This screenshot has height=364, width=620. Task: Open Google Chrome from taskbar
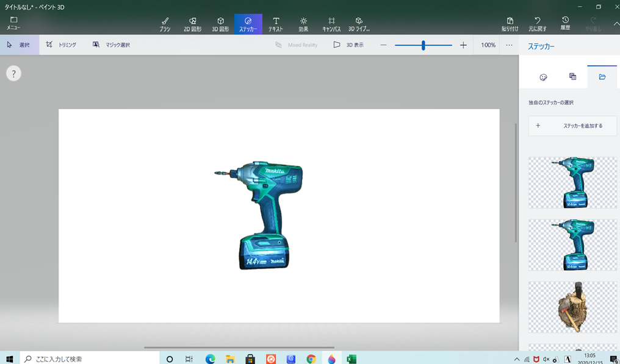[311, 359]
